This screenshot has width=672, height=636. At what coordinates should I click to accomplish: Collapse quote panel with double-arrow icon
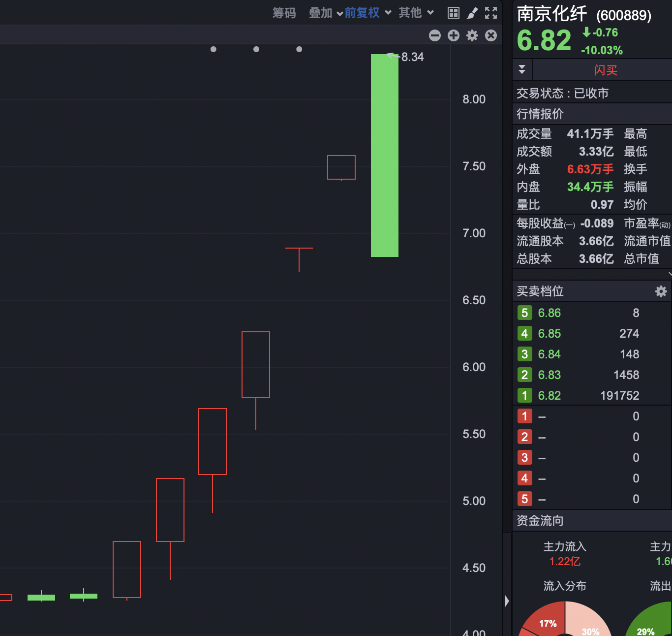click(522, 69)
